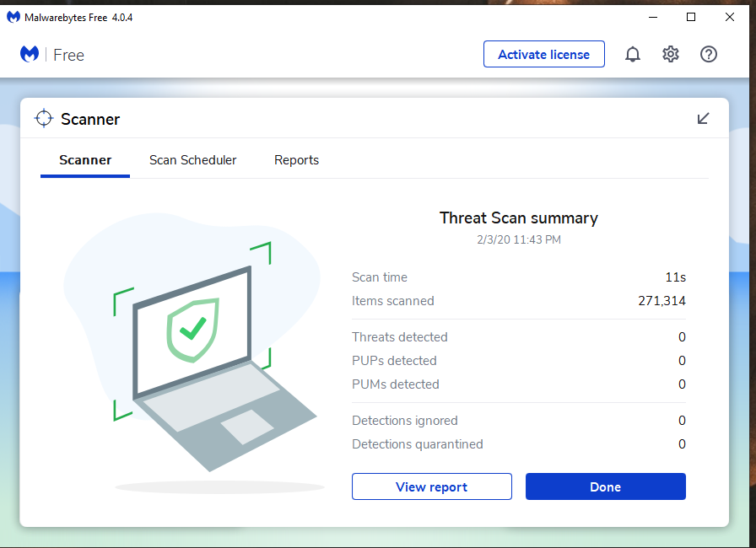
Task: Minimize the Malwarebytes window
Action: pos(652,17)
